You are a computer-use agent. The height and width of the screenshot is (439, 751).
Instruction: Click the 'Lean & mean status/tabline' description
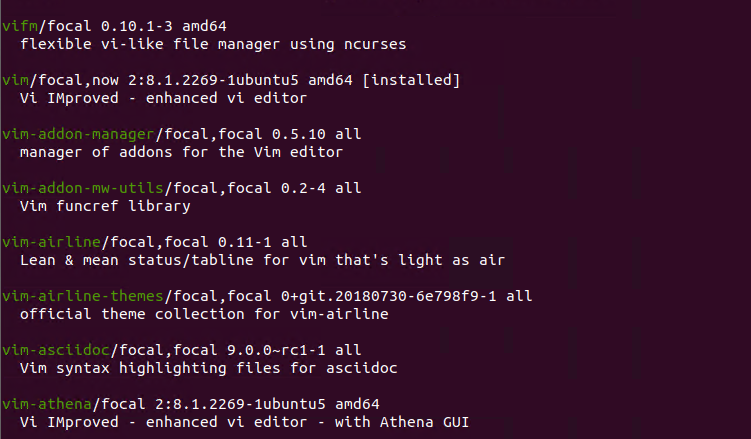coord(137,260)
